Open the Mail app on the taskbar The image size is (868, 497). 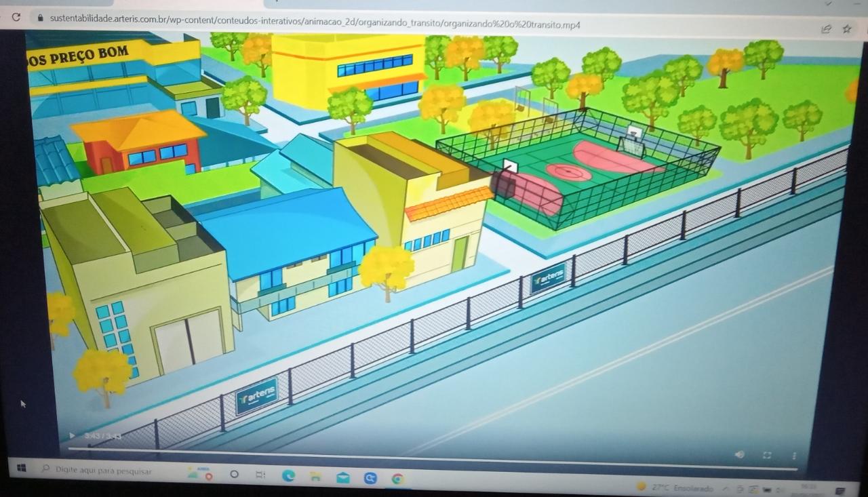coord(344,478)
